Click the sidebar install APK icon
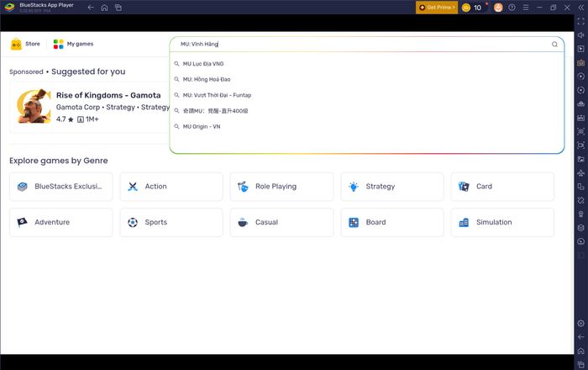588x370 pixels. click(x=581, y=118)
